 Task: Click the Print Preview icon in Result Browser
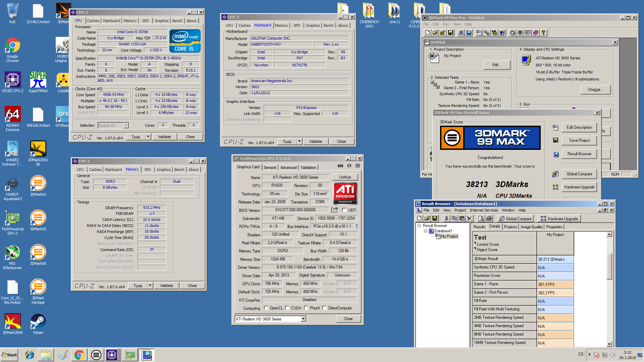point(481,219)
